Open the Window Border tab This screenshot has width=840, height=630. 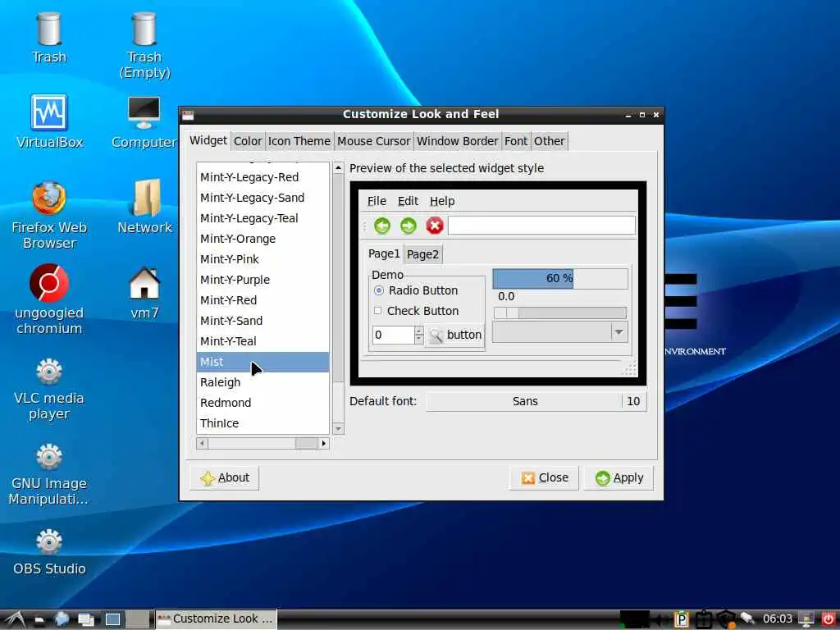458,141
